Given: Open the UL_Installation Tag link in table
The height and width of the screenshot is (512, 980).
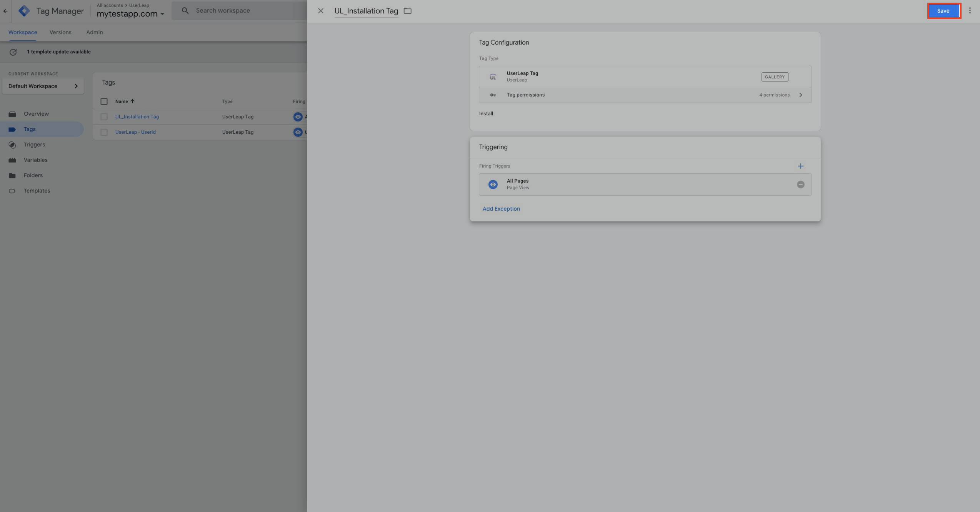Looking at the screenshot, I should [137, 117].
